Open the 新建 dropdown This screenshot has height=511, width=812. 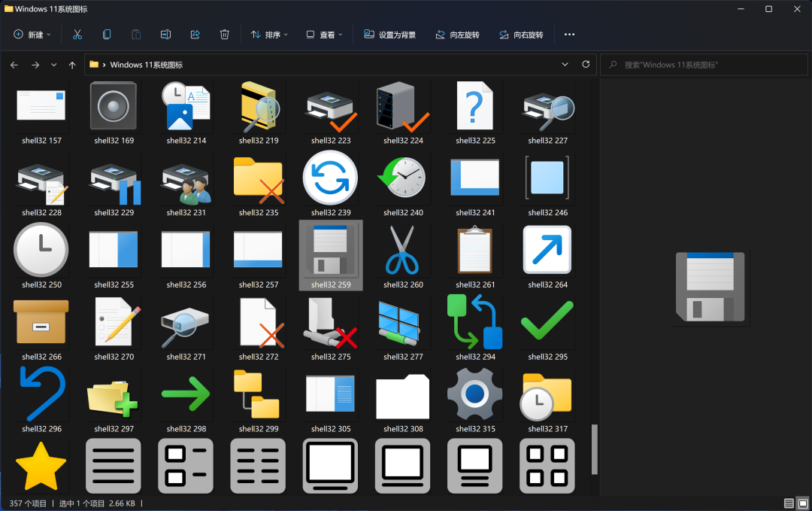32,35
